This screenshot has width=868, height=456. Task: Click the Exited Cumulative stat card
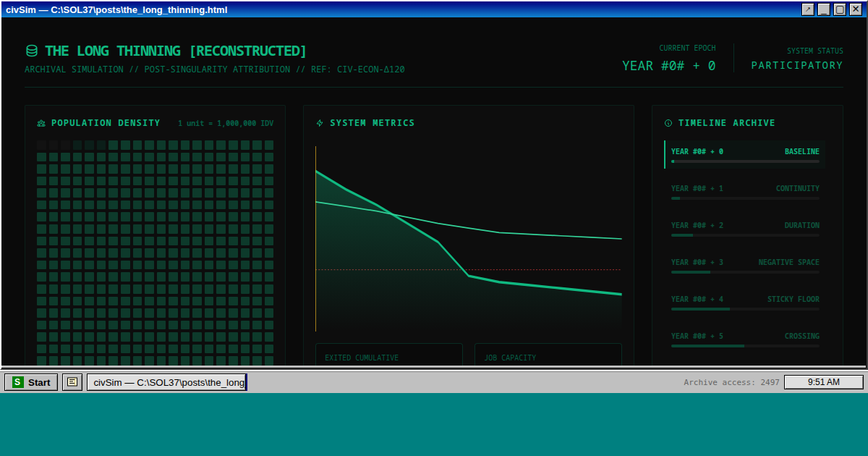388,355
